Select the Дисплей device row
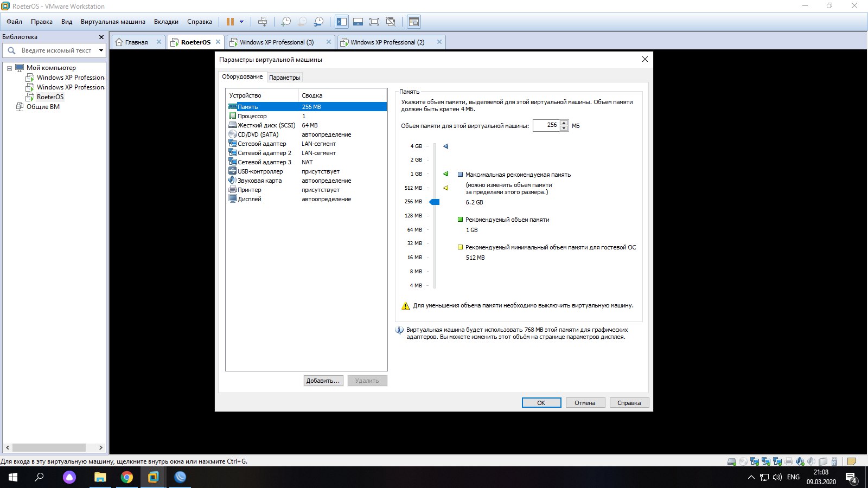Image resolution: width=868 pixels, height=488 pixels. 307,199
